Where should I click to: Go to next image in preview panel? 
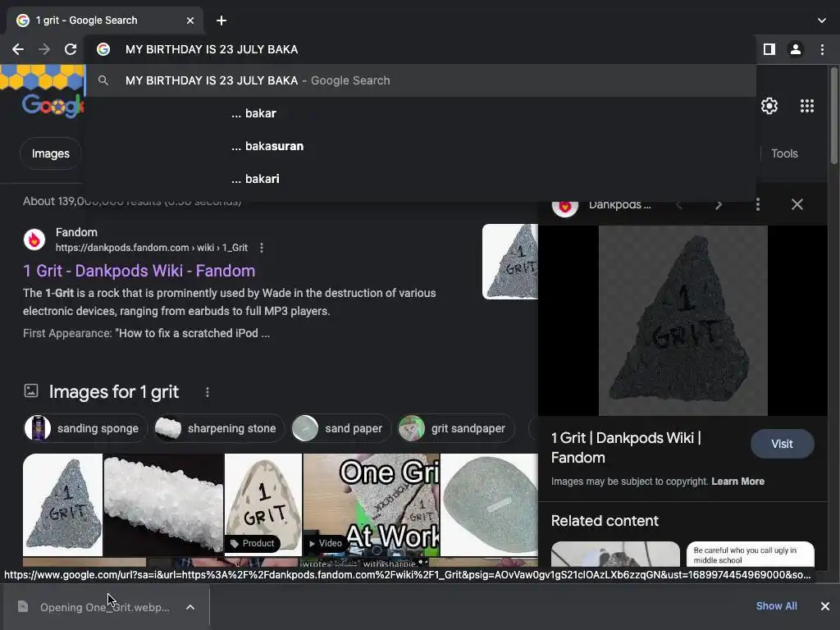coord(719,204)
